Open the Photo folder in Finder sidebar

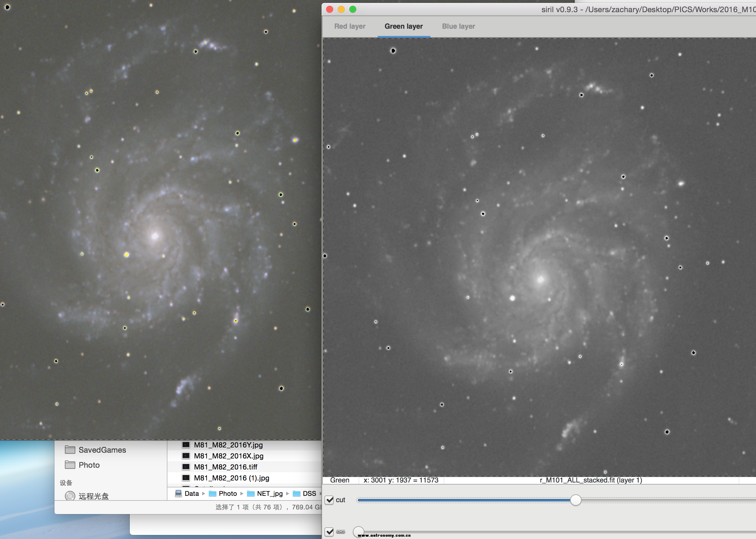83,465
